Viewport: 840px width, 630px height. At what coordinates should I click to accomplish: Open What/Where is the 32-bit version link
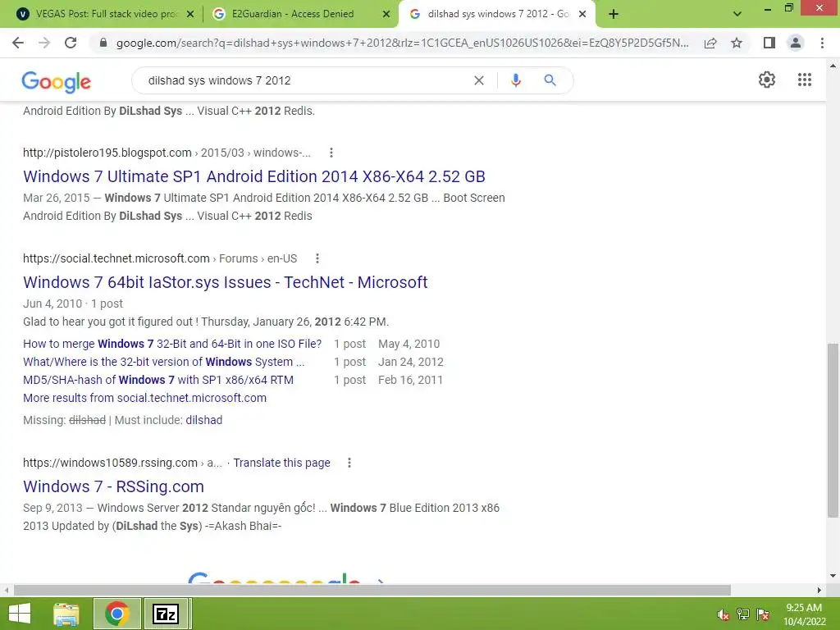point(164,362)
